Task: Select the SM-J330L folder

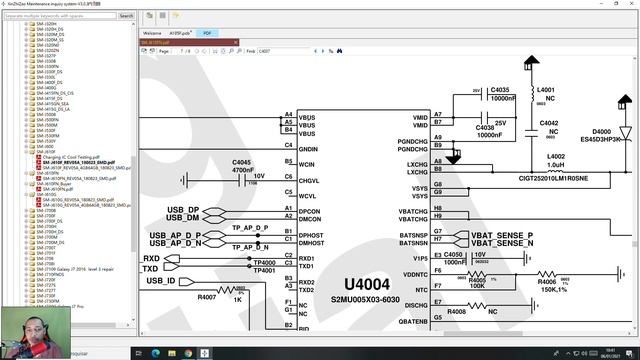Action: click(46, 77)
